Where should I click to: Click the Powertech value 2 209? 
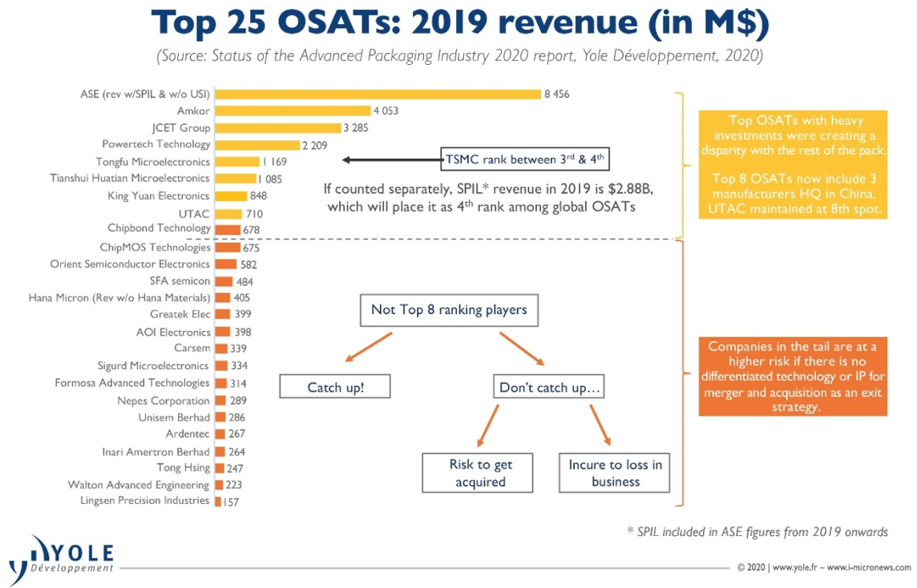pos(315,145)
